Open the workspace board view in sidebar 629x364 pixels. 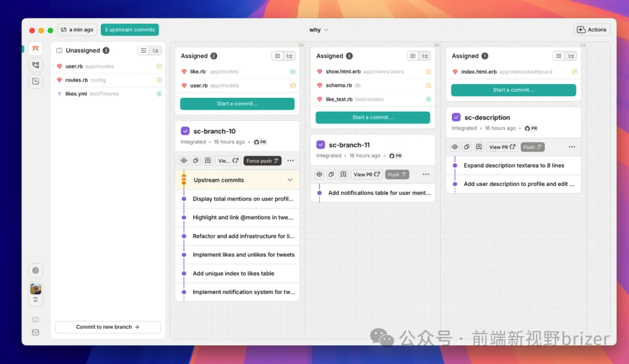pos(36,48)
